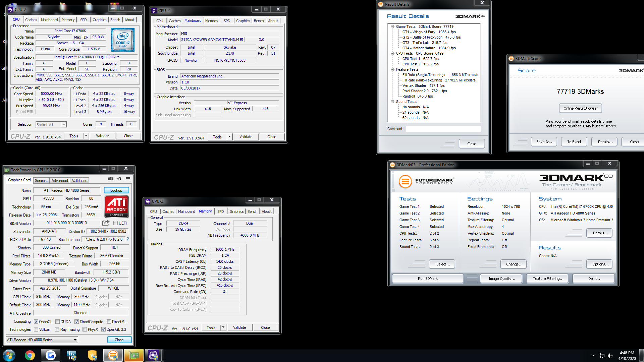Toggle the Ray Tracing checkbox
The image size is (644, 362).
point(57,329)
